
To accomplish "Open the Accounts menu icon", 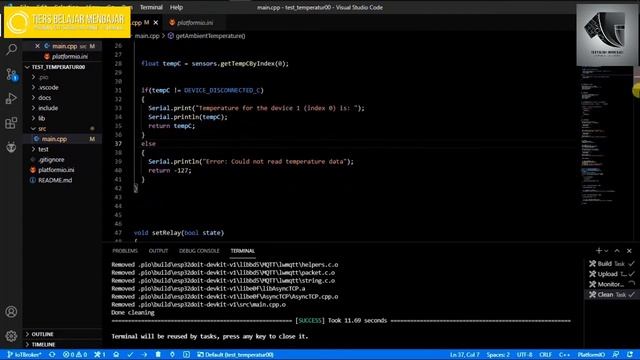I will pos(11,312).
